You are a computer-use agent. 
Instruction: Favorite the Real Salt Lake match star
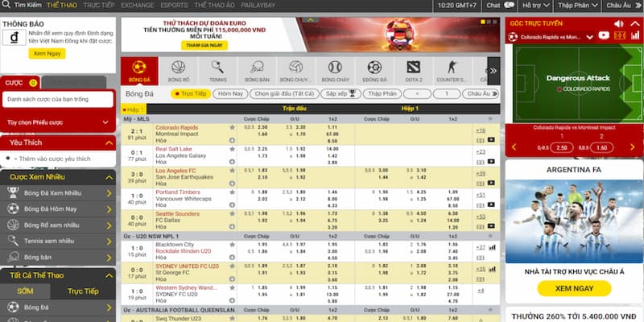pos(232,149)
